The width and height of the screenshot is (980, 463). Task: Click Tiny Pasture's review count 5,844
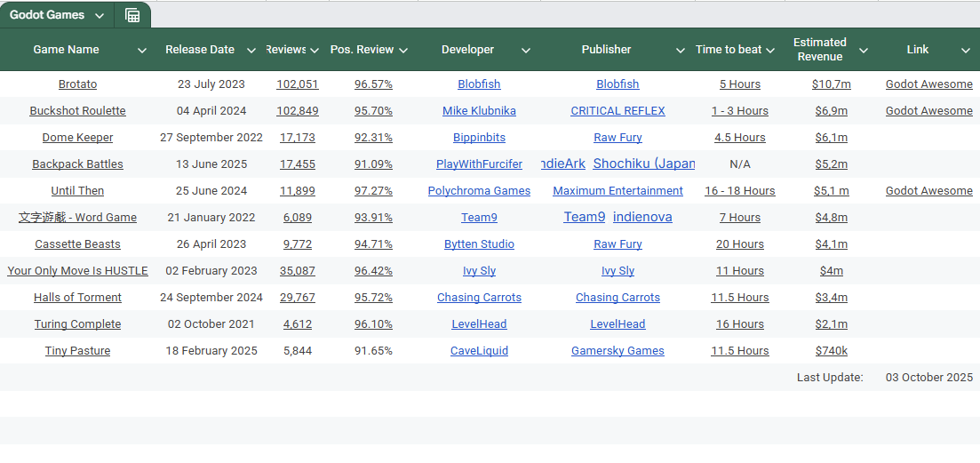coord(298,351)
